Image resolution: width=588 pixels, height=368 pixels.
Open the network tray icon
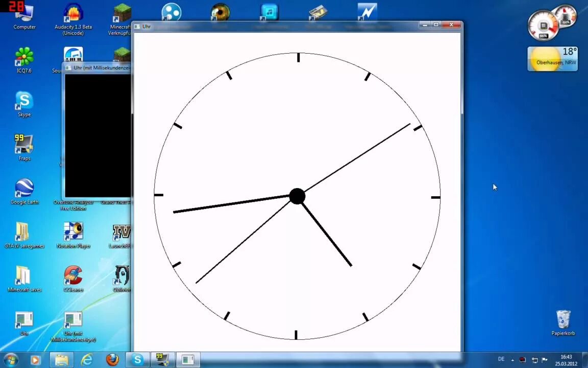pyautogui.click(x=535, y=360)
